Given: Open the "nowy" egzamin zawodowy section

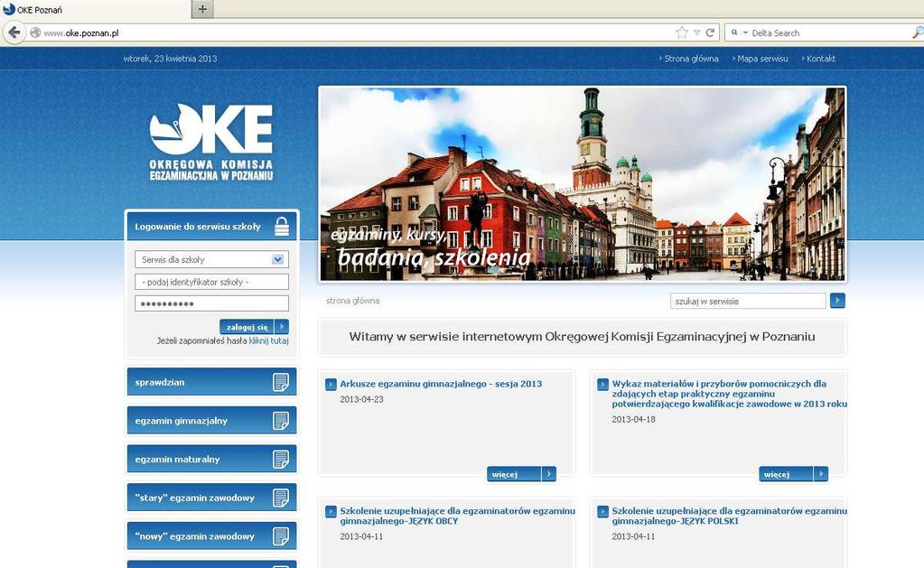Looking at the screenshot, I should click(211, 535).
